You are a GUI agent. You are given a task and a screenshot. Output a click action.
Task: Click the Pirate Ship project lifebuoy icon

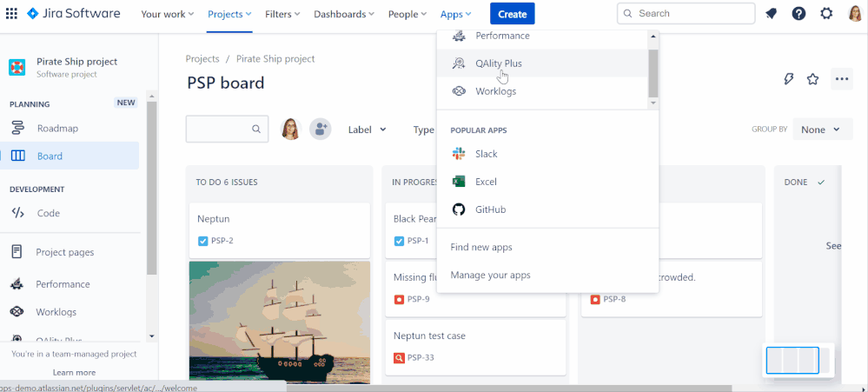coord(17,67)
